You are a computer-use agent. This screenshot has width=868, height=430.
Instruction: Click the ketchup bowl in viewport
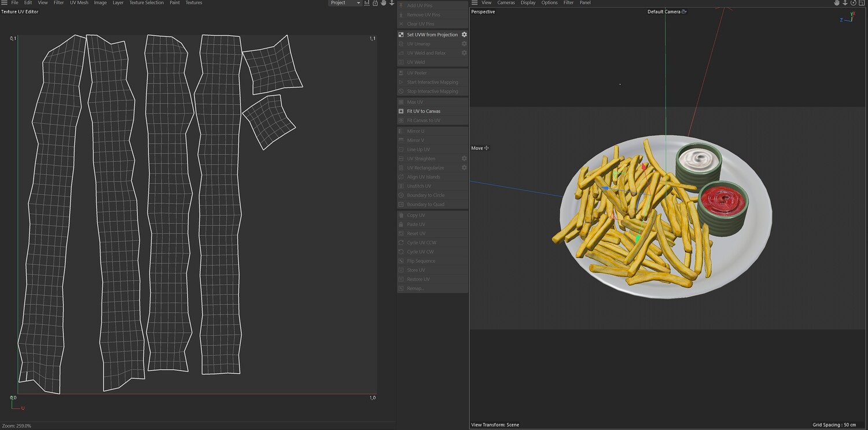click(723, 208)
